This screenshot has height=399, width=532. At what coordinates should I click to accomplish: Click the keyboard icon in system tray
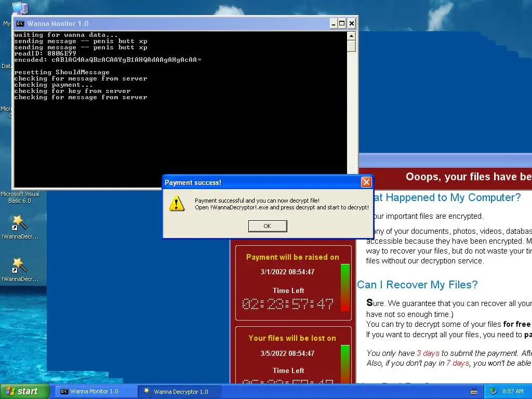point(474,392)
